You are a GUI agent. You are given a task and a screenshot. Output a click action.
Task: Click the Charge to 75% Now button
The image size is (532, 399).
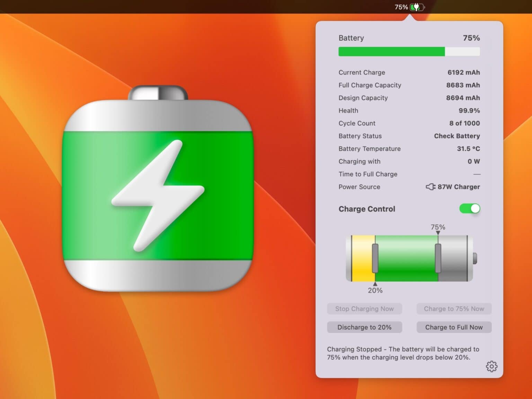pyautogui.click(x=454, y=309)
